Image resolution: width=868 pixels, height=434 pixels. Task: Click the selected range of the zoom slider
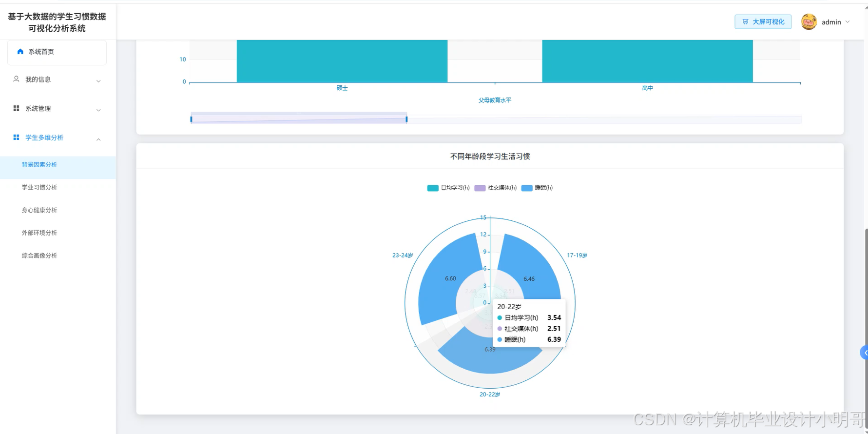coord(299,118)
